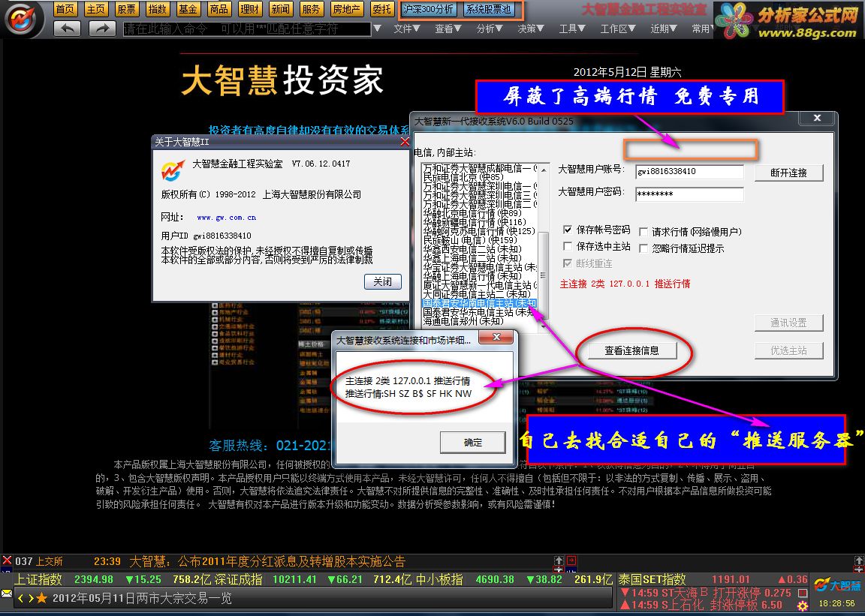Viewport: 865px width, 616px height.
Task: Click the disabled 优选主站 button
Action: click(788, 350)
